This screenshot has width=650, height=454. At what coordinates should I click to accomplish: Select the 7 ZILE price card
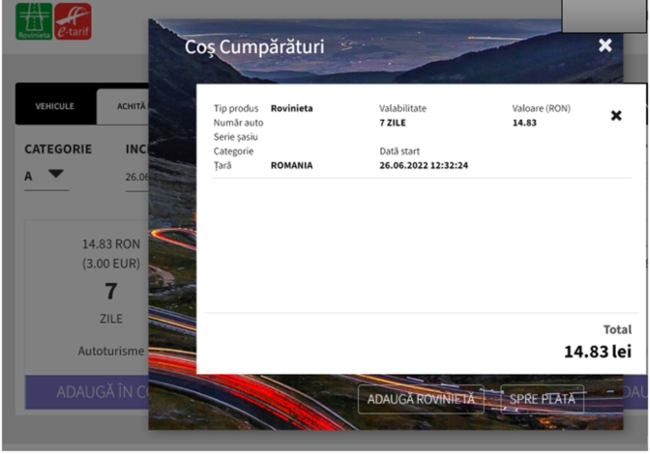coord(111,290)
